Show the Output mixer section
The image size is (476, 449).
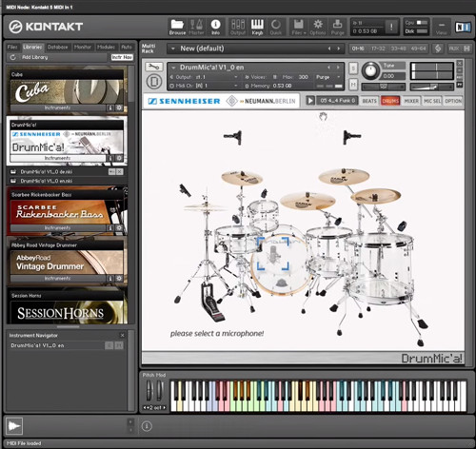point(238,27)
